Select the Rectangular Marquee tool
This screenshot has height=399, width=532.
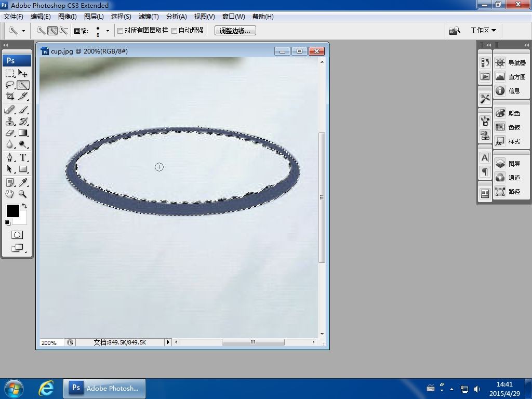[10, 73]
